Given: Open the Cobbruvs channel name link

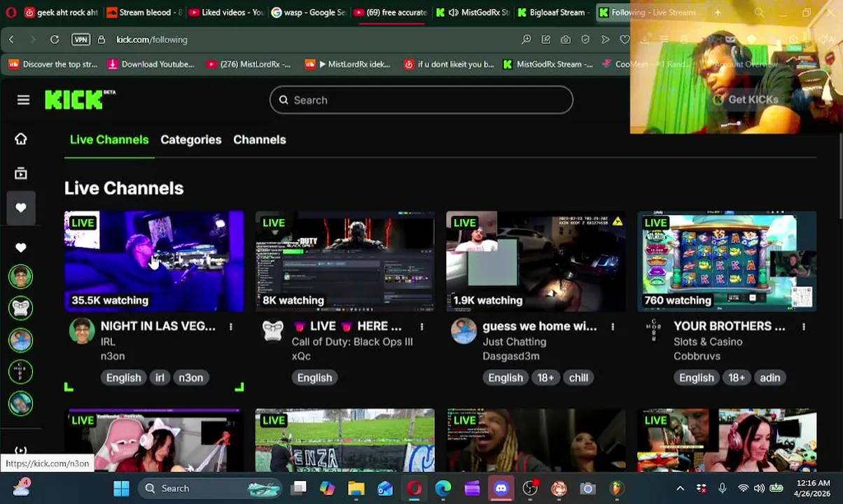Looking at the screenshot, I should [697, 356].
